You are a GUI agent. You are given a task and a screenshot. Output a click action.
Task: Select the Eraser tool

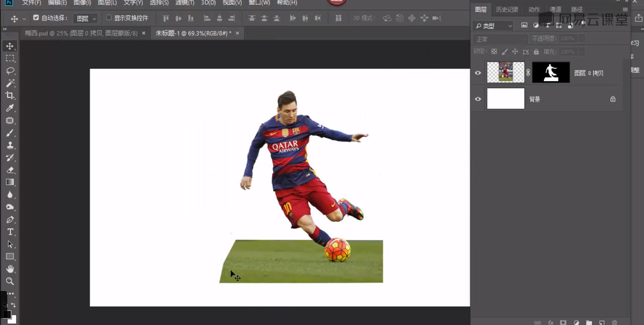(x=10, y=170)
